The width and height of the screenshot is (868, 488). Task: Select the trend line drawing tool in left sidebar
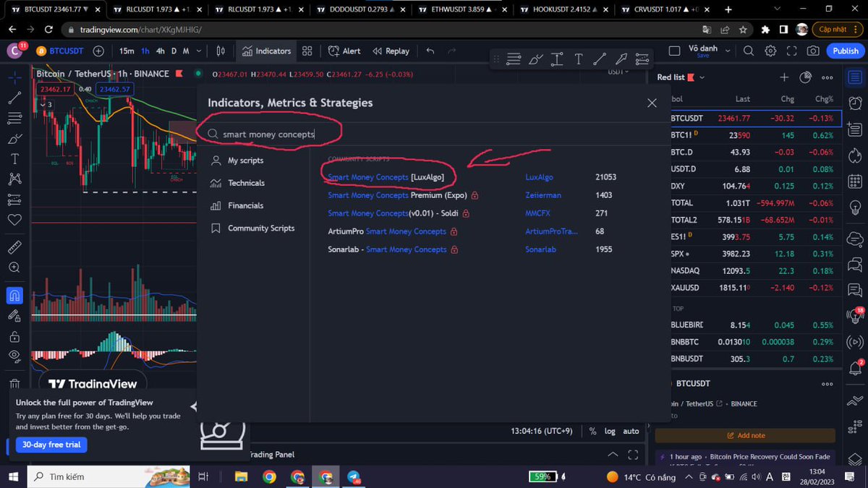[x=14, y=97]
